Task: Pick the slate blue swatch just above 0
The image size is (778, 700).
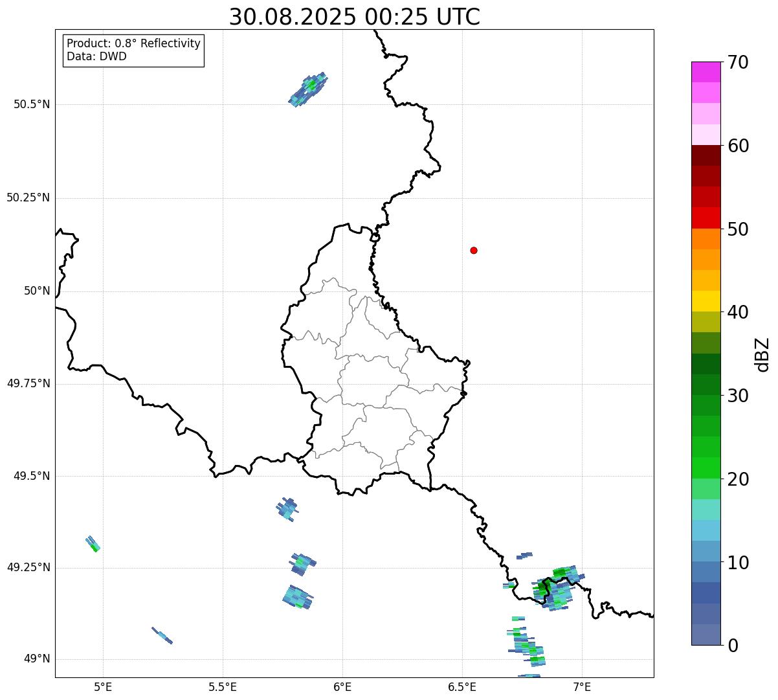Action: tap(706, 635)
